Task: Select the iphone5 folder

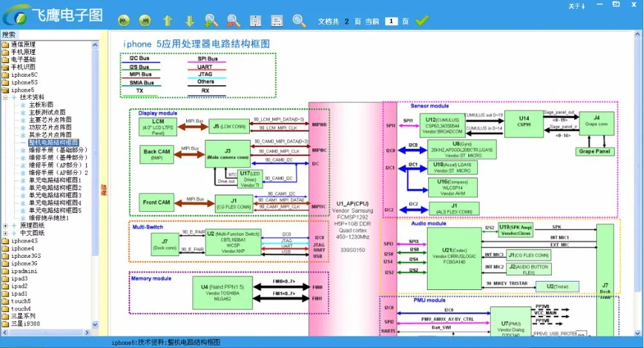Action: 23,90
